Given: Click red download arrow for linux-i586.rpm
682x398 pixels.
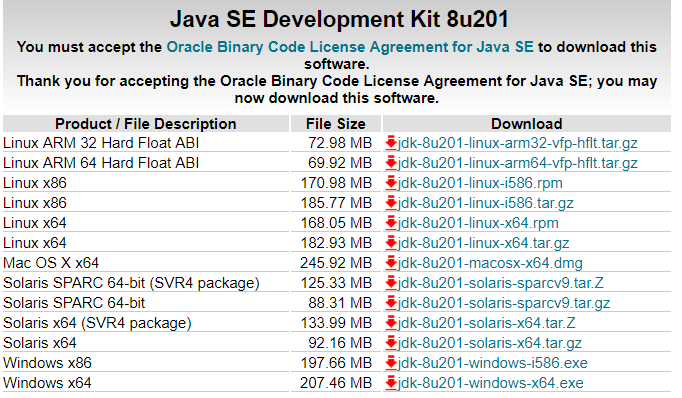Looking at the screenshot, I should click(391, 183).
